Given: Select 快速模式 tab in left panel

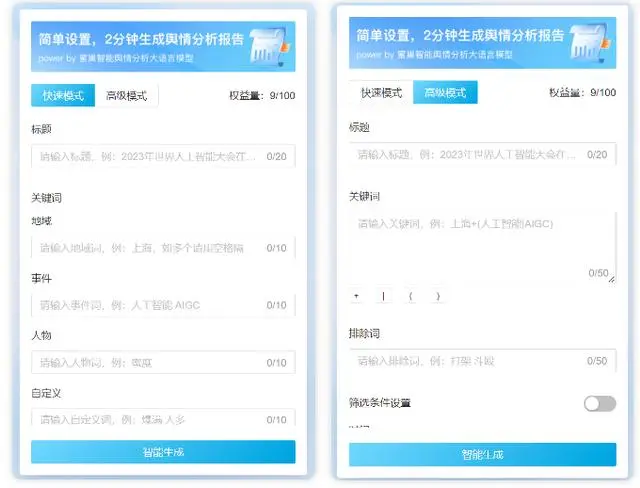Looking at the screenshot, I should 63,96.
